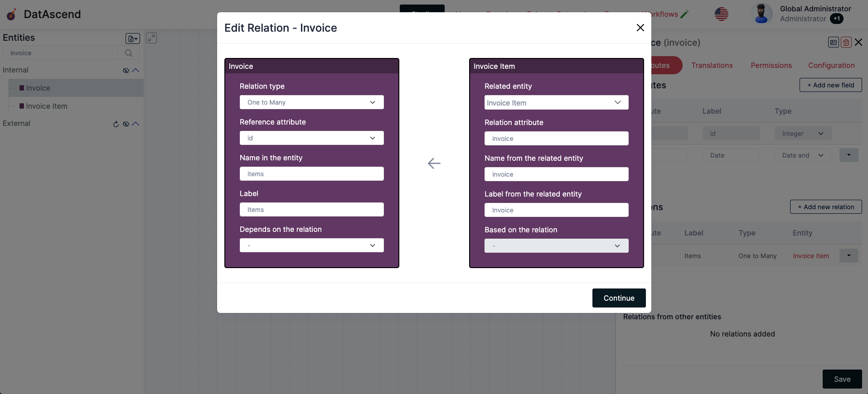The width and height of the screenshot is (868, 394).
Task: Click the green test tube Workflows icon
Action: (x=684, y=14)
